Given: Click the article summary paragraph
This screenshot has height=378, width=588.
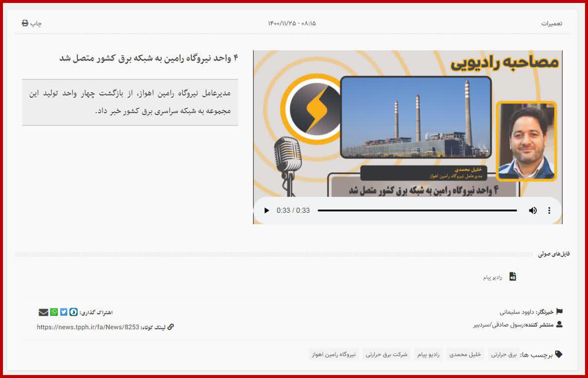Looking at the screenshot, I should tap(130, 102).
